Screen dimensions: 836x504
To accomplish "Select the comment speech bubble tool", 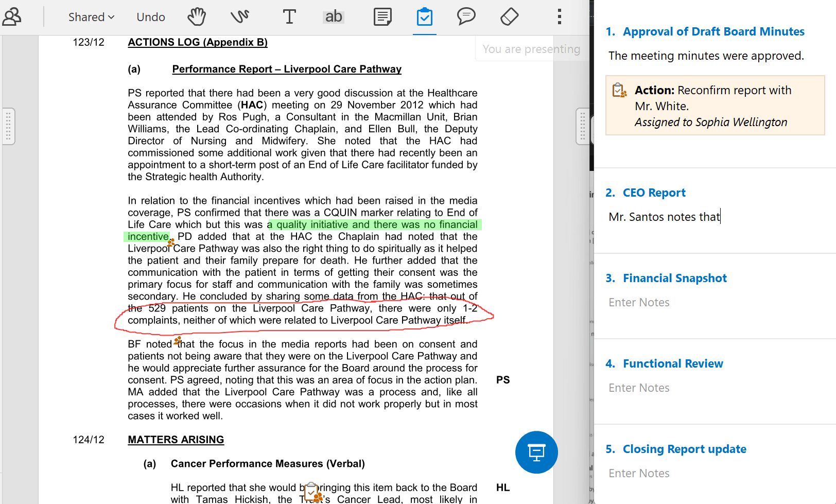I will (x=466, y=17).
